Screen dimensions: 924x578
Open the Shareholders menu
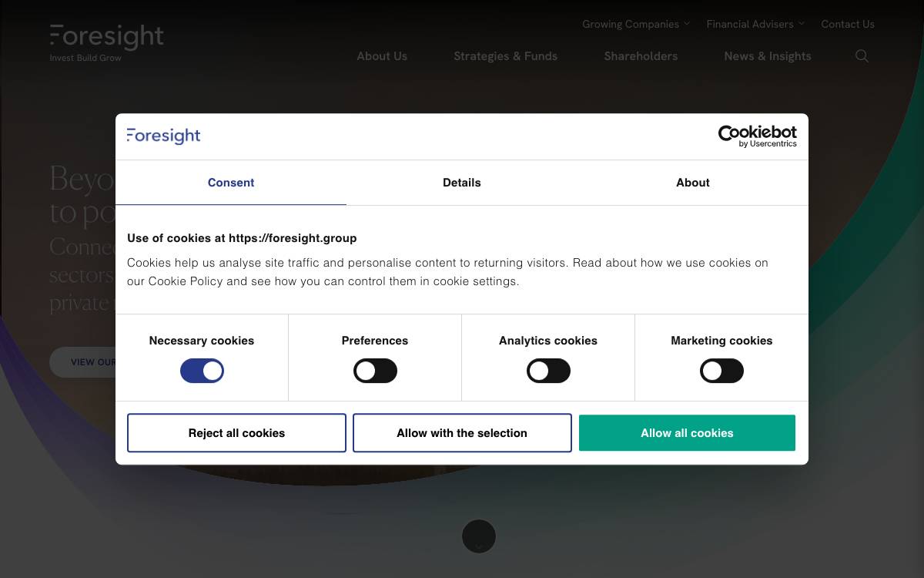641,56
